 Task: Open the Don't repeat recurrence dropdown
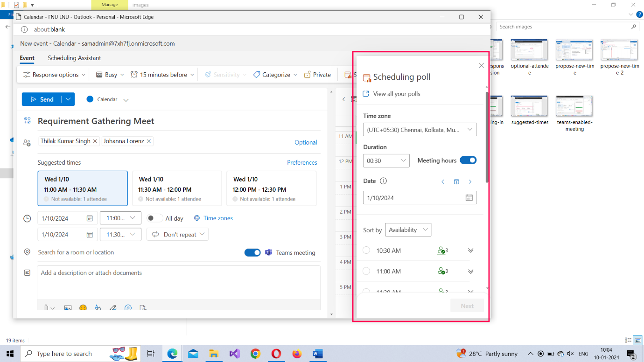[x=177, y=234]
